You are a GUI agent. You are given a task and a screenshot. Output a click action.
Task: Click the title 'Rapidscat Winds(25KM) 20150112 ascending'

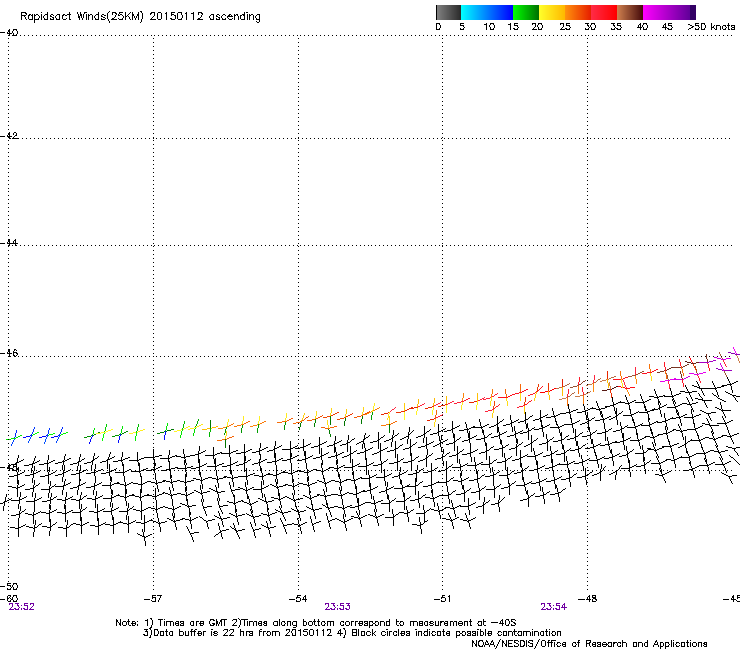140,17
